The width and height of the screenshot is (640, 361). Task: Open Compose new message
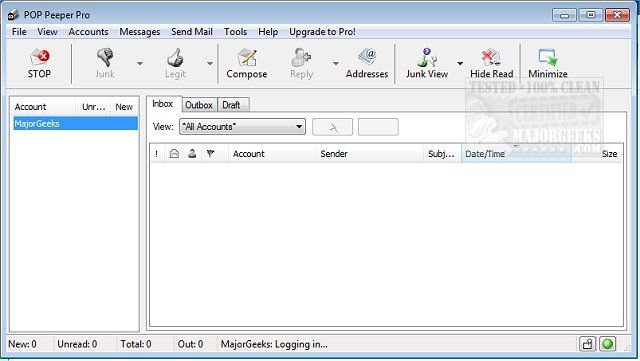click(x=247, y=63)
